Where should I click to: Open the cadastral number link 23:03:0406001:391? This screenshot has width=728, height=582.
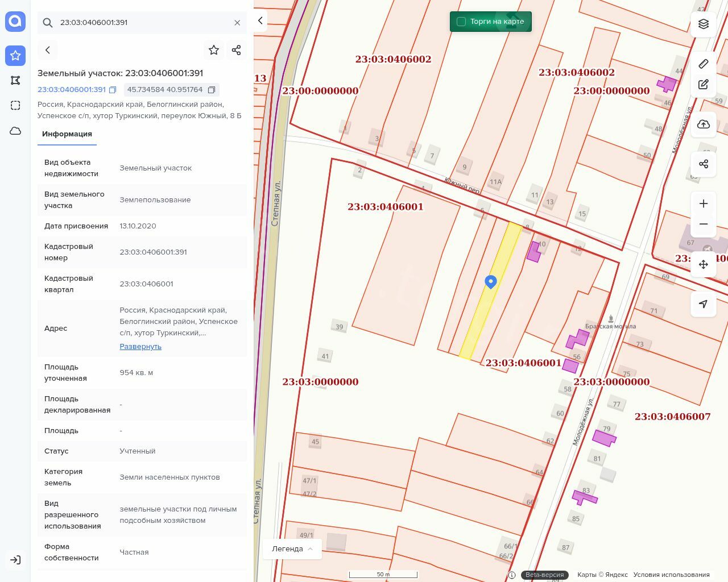[72, 90]
